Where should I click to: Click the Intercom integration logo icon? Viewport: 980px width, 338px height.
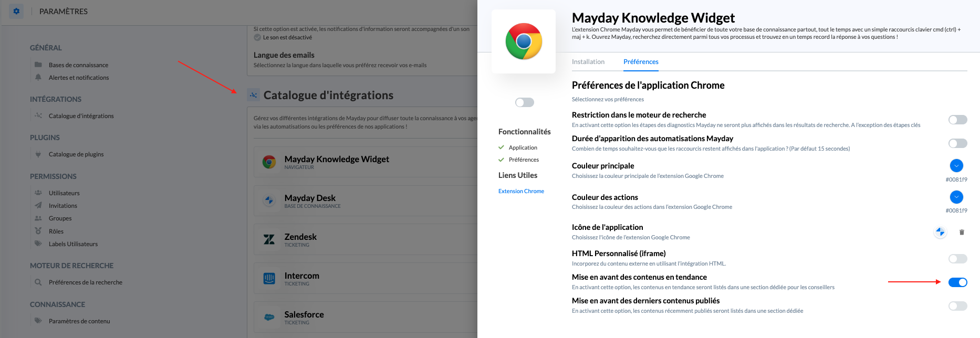click(269, 278)
